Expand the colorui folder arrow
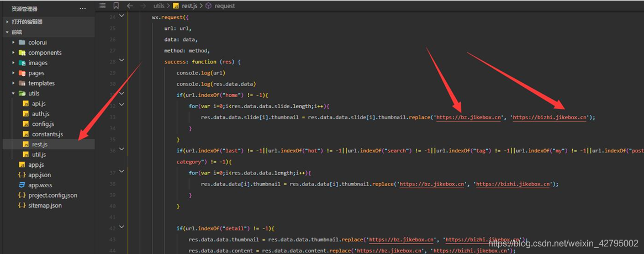 pos(14,43)
